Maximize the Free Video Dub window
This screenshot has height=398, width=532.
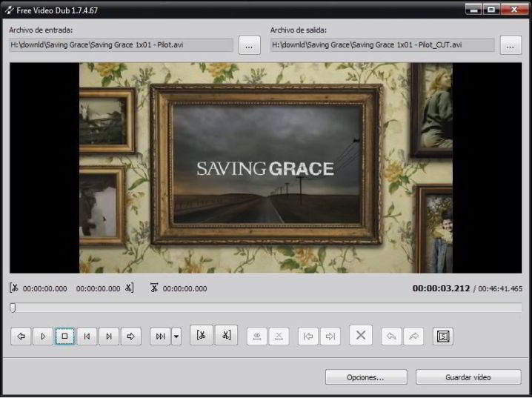(x=491, y=9)
